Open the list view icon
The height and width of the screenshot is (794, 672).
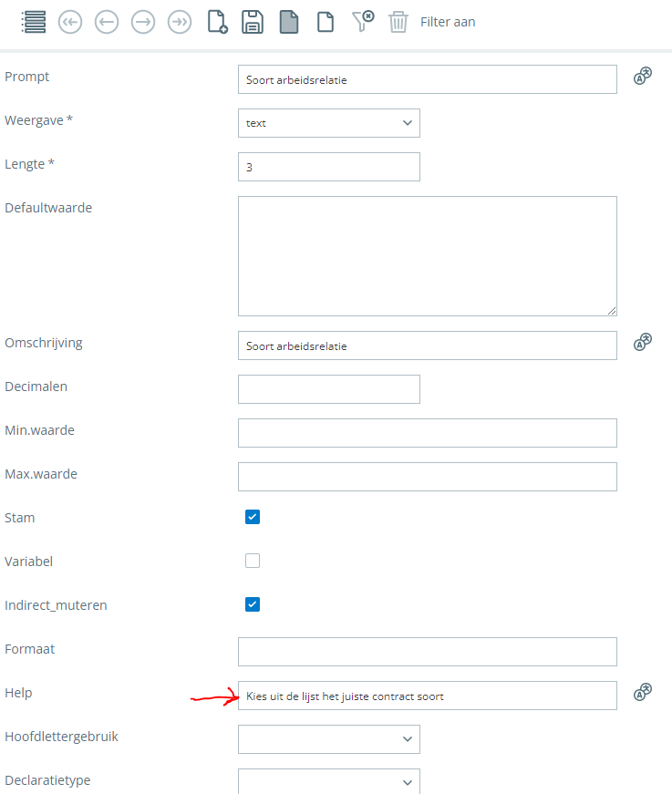click(x=34, y=22)
